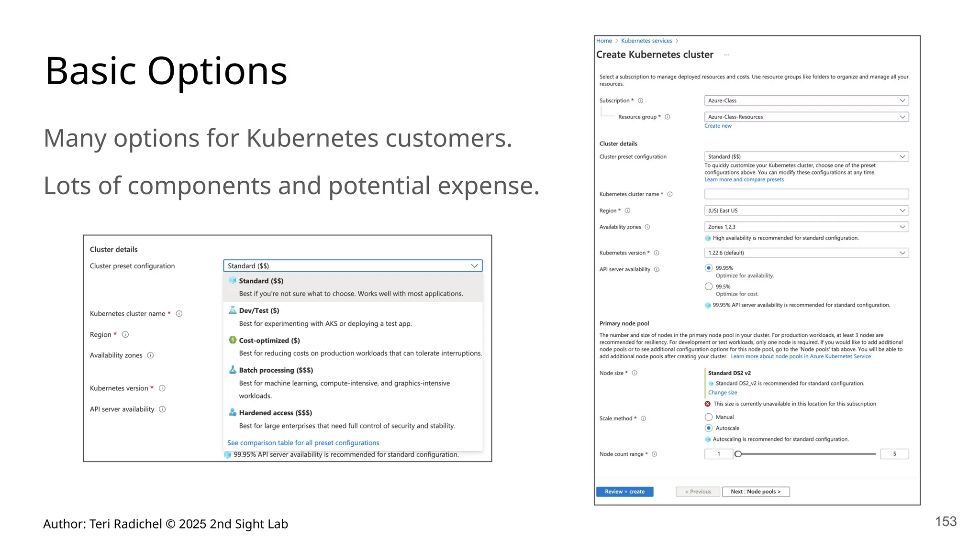980x551 pixels.
Task: Open Learn more about node pools in AKS link
Action: point(801,356)
